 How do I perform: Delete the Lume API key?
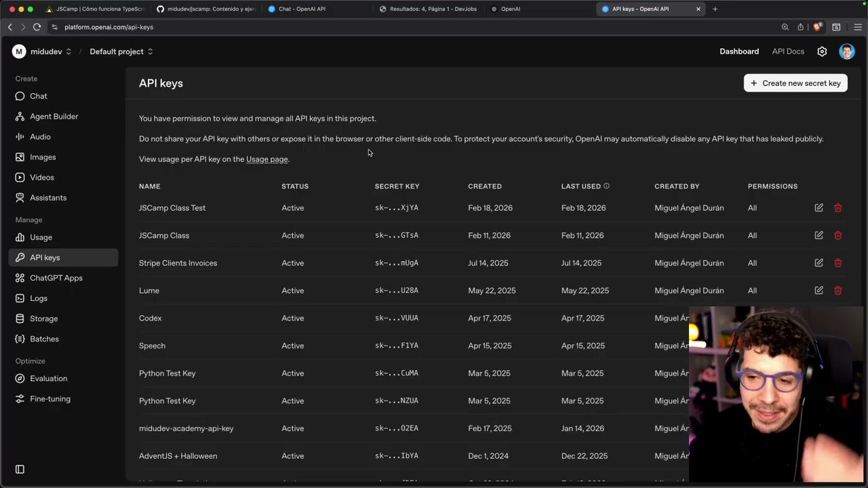click(x=837, y=291)
